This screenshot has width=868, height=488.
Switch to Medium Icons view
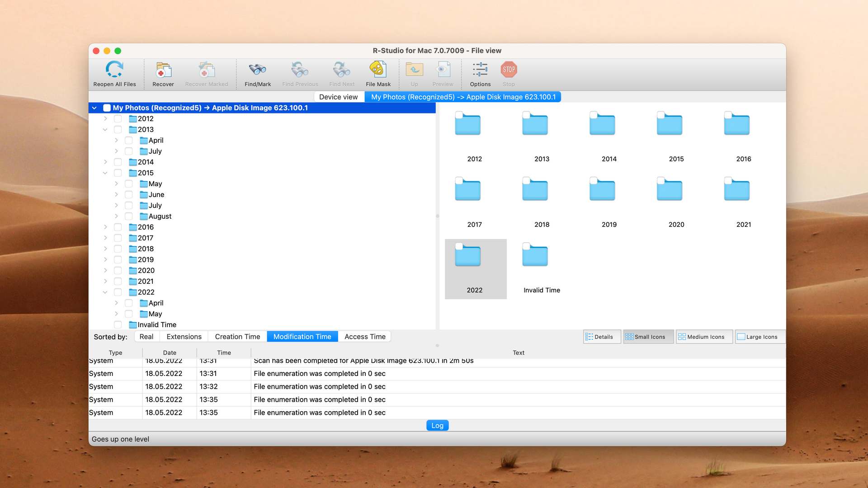(703, 337)
